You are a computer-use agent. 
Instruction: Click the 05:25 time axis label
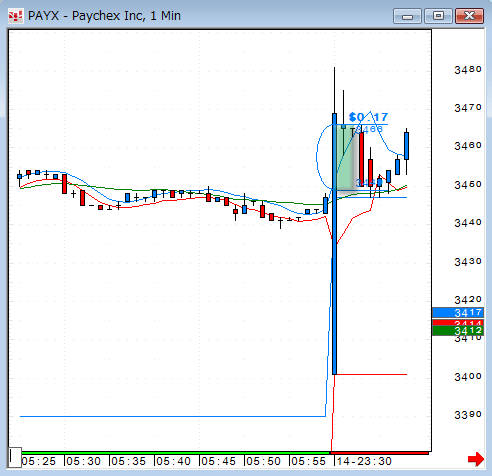click(x=39, y=461)
